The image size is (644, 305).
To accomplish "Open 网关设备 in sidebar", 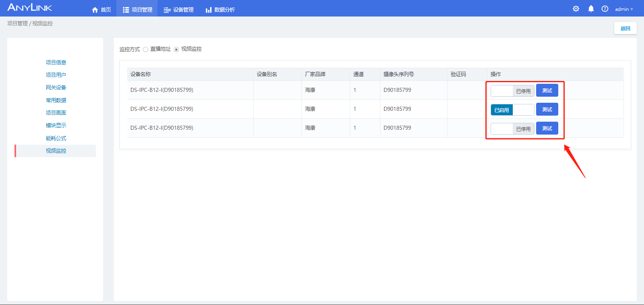I will pyautogui.click(x=56, y=87).
